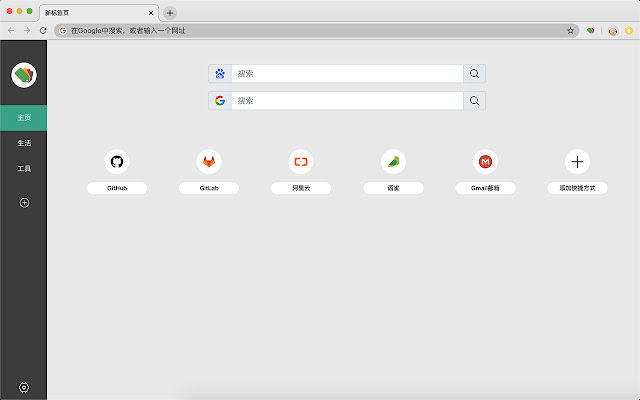Open the browser profile avatar
640x400 pixels.
click(x=613, y=31)
